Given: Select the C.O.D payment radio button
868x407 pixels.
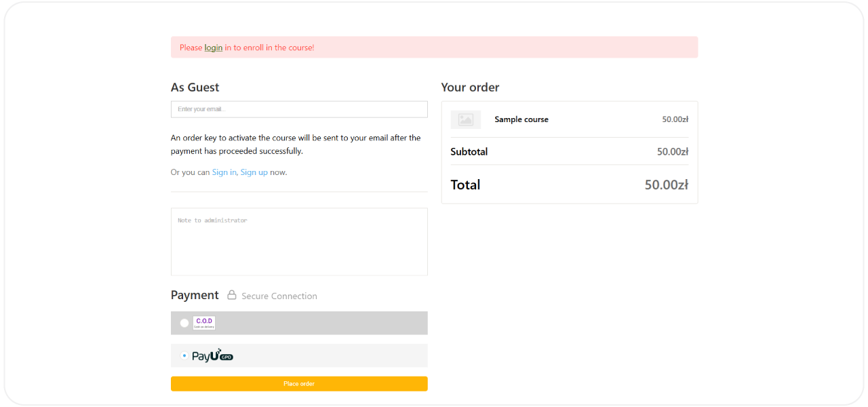Looking at the screenshot, I should pyautogui.click(x=184, y=323).
